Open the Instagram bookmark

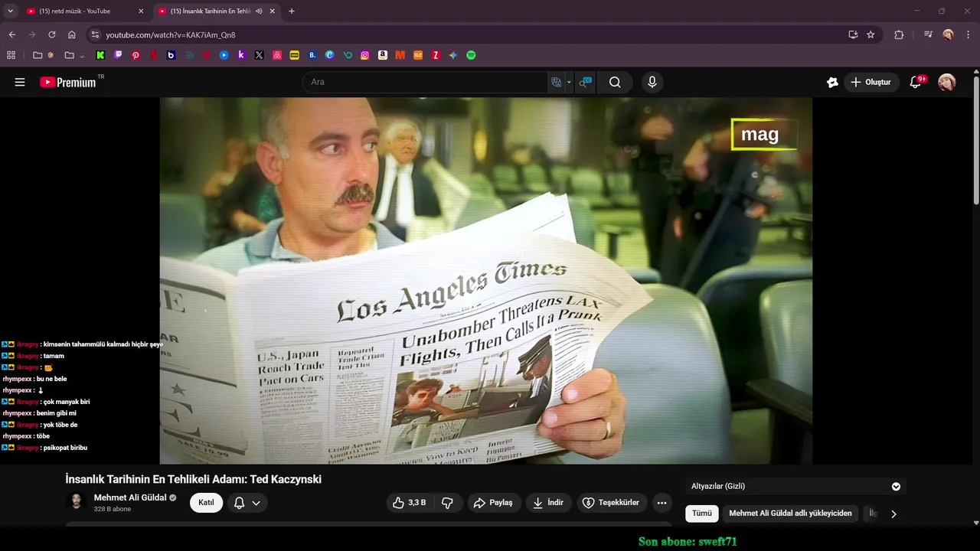[x=364, y=55]
